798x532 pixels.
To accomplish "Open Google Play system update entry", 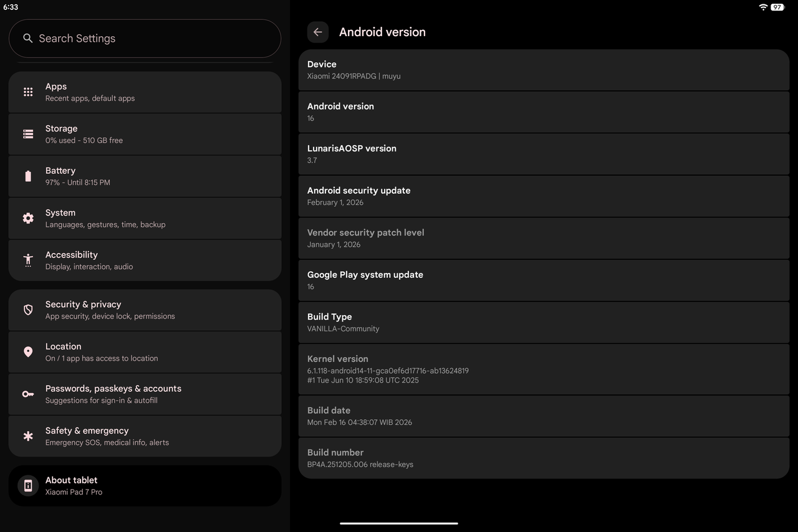I will (544, 280).
